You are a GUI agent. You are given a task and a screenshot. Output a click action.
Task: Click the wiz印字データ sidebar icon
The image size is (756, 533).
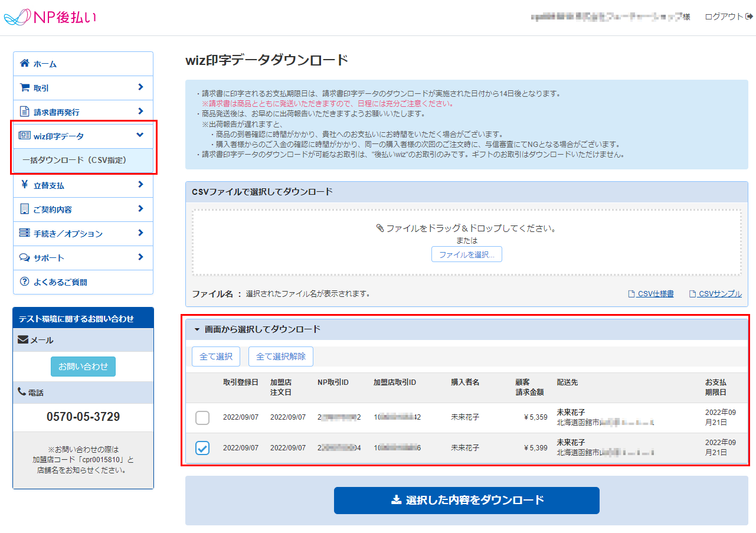(x=24, y=136)
